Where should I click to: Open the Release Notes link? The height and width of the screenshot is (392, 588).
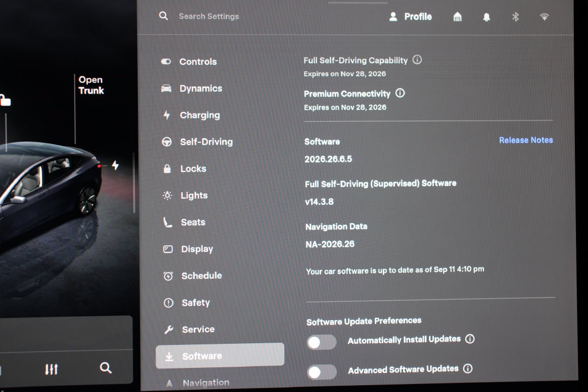[526, 140]
